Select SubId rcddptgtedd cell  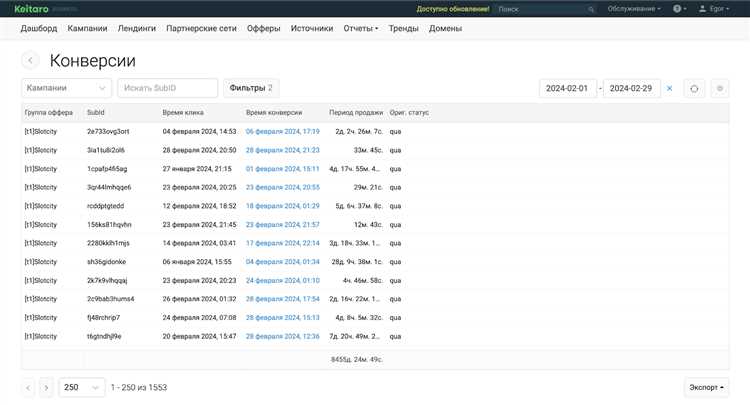click(x=105, y=206)
